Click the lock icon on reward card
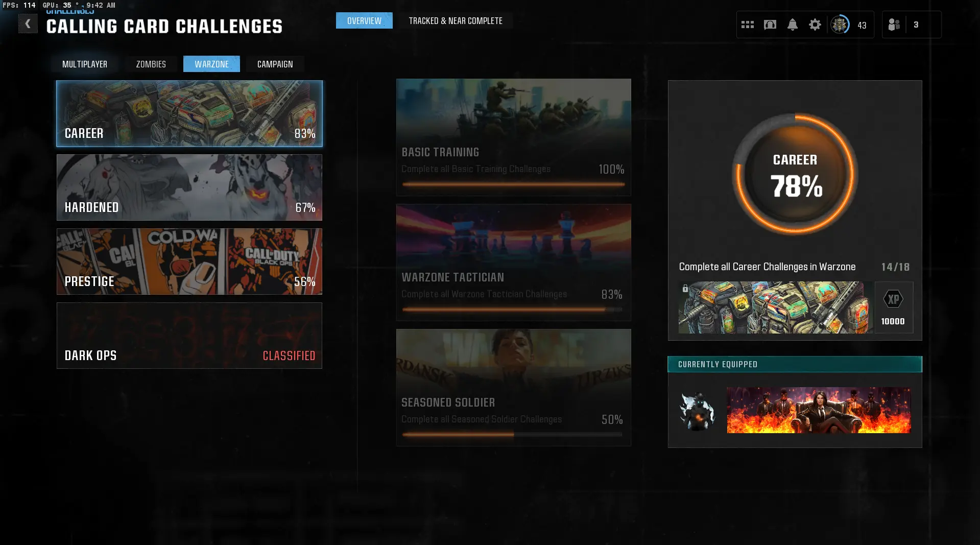The image size is (980, 545). click(685, 289)
